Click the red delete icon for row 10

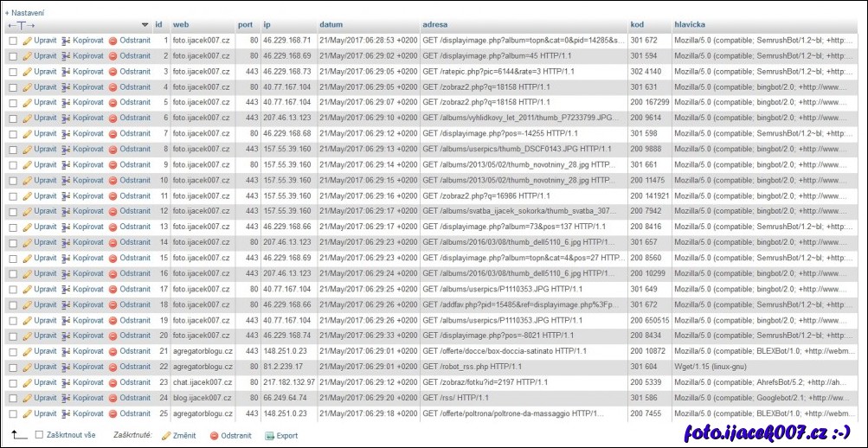tap(113, 181)
